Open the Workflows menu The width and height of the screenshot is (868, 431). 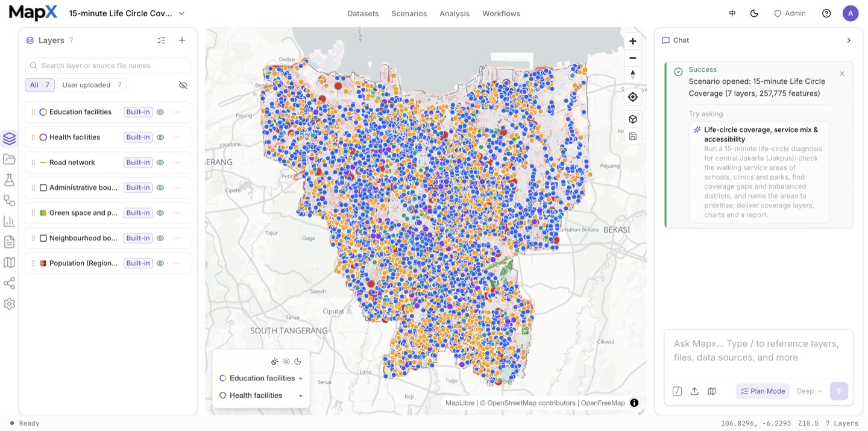pos(501,13)
